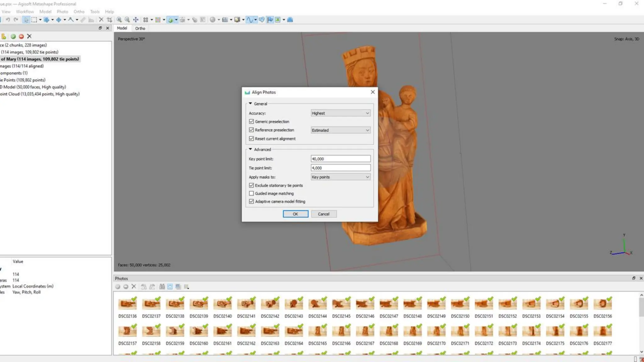Click Cancel in Align Photos dialog
This screenshot has height=362, width=644.
click(324, 214)
